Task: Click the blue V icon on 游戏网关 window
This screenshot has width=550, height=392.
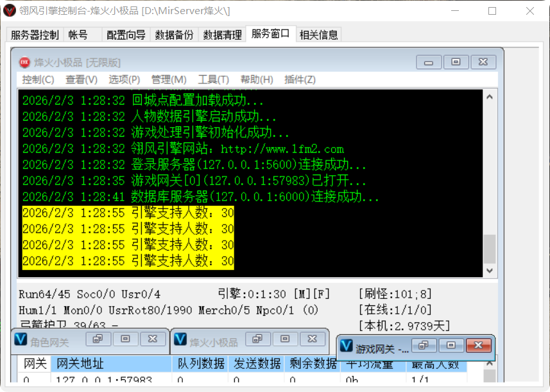Action: tap(347, 345)
